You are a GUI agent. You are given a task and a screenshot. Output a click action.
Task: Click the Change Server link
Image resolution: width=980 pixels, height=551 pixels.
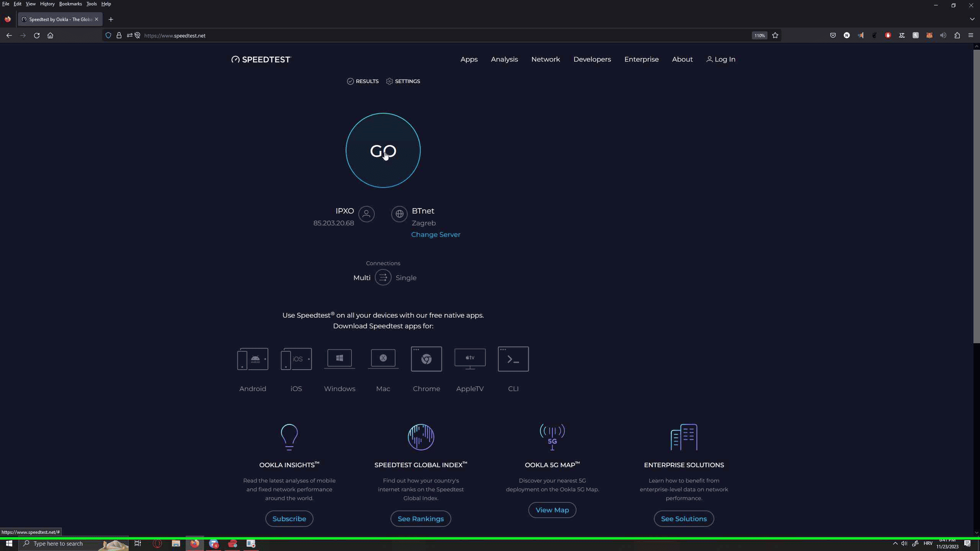point(436,235)
